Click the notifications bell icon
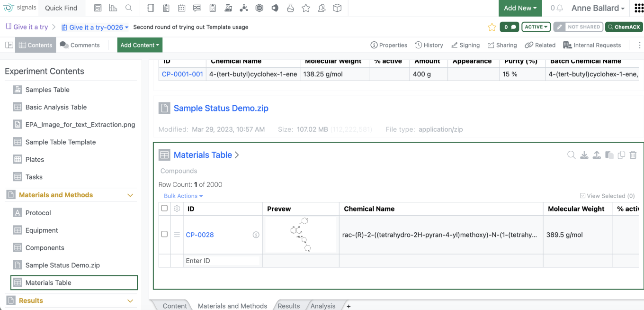Image resolution: width=644 pixels, height=310 pixels. [560, 8]
